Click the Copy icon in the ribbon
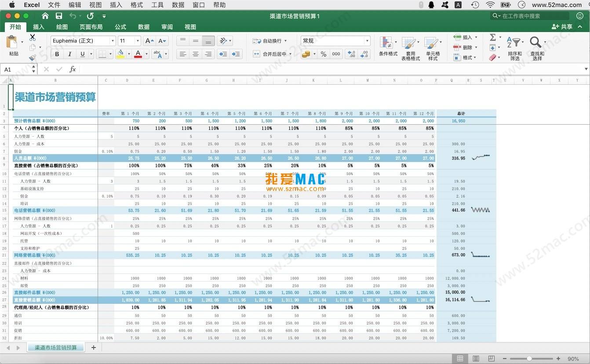This screenshot has height=364, width=590. pyautogui.click(x=33, y=47)
